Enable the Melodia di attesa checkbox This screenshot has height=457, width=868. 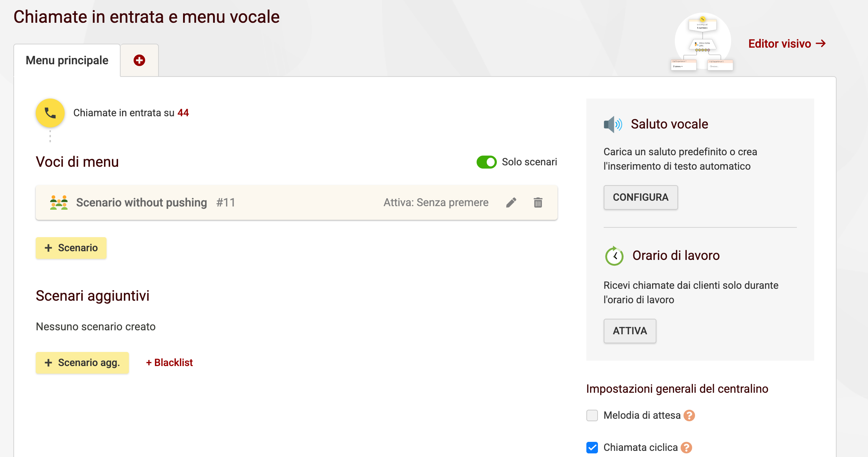[x=592, y=415]
